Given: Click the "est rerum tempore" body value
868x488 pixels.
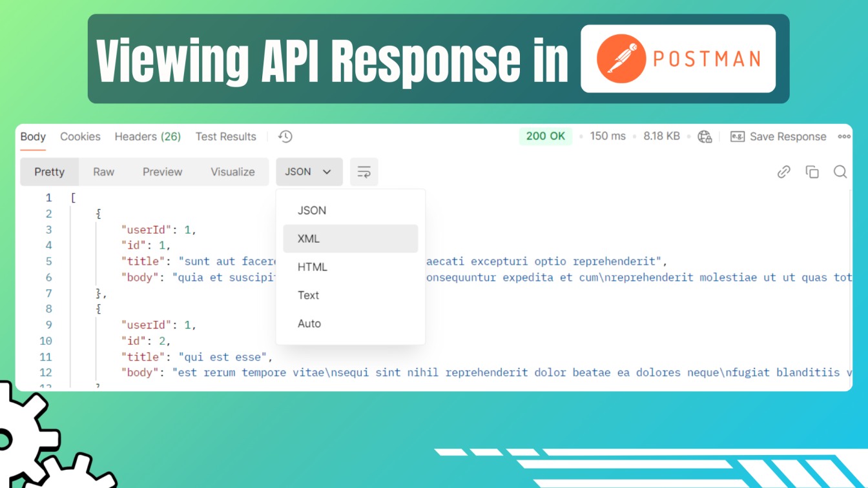Looking at the screenshot, I should pyautogui.click(x=512, y=372).
